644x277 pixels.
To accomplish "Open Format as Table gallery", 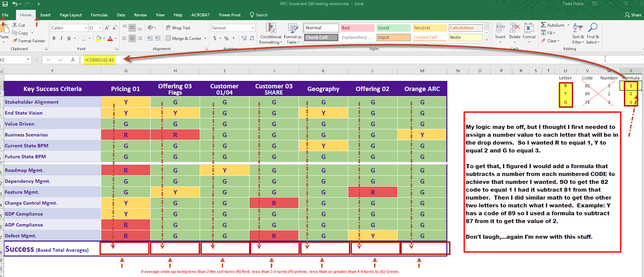I will pyautogui.click(x=293, y=33).
